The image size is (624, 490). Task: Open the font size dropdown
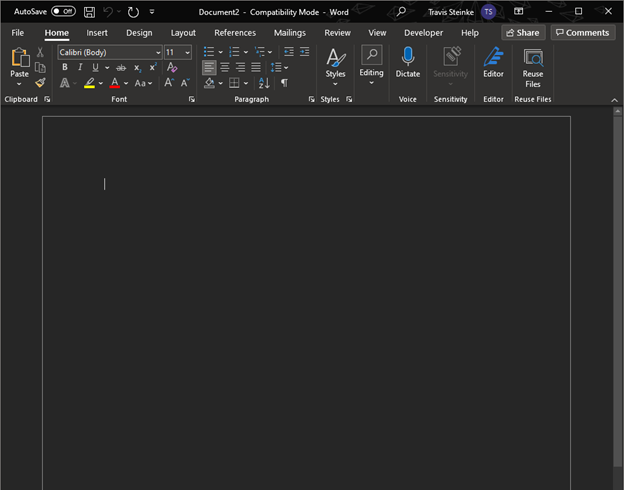click(187, 52)
